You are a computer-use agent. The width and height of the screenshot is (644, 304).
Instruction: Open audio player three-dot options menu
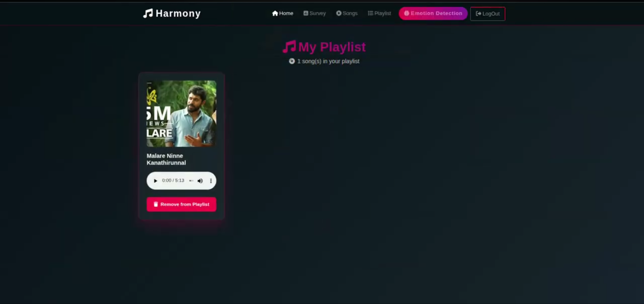pos(211,181)
